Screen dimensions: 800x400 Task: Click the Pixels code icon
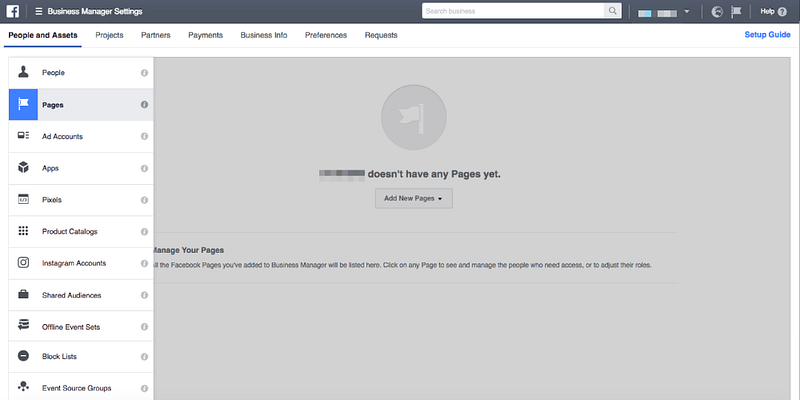pyautogui.click(x=23, y=199)
